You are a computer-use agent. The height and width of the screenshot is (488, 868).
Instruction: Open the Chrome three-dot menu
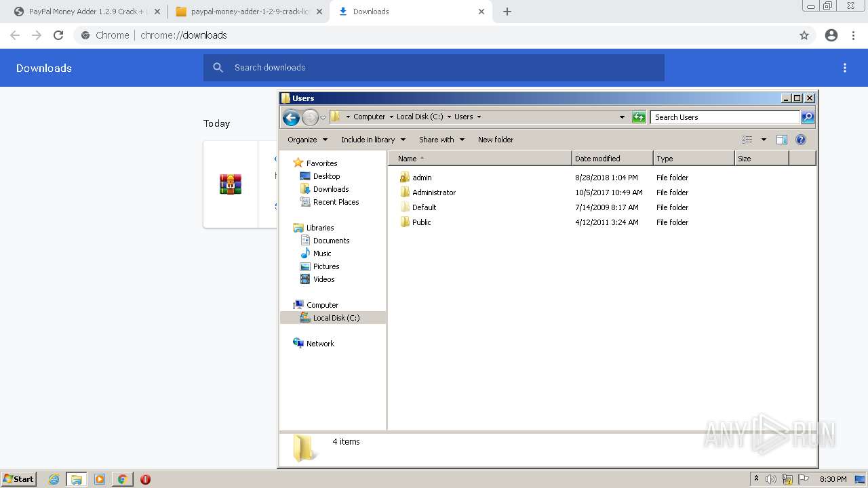point(854,35)
